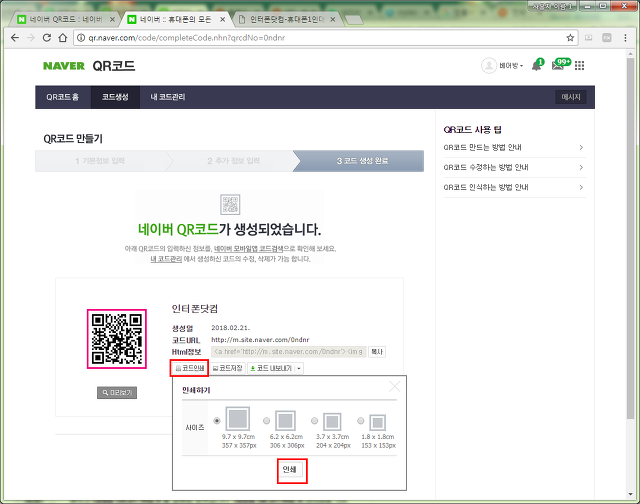The width and height of the screenshot is (640, 504).
Task: Open the Chrome three-dot menu
Action: tap(625, 38)
